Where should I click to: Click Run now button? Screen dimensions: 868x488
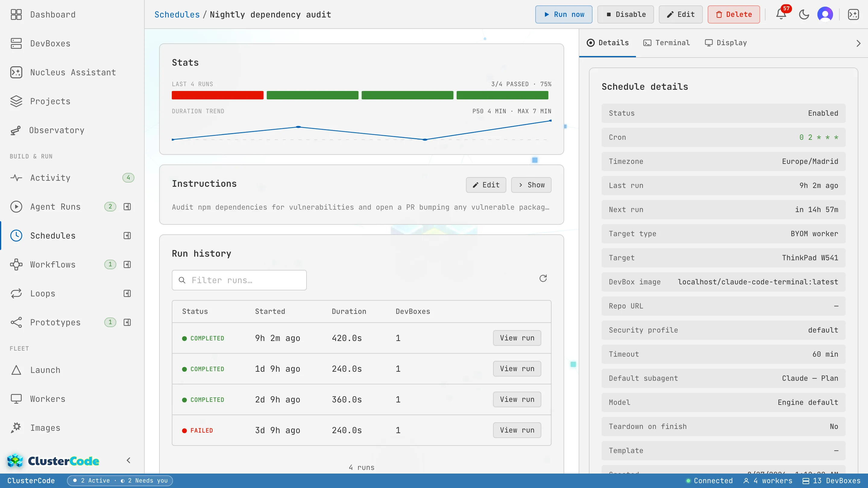point(564,14)
